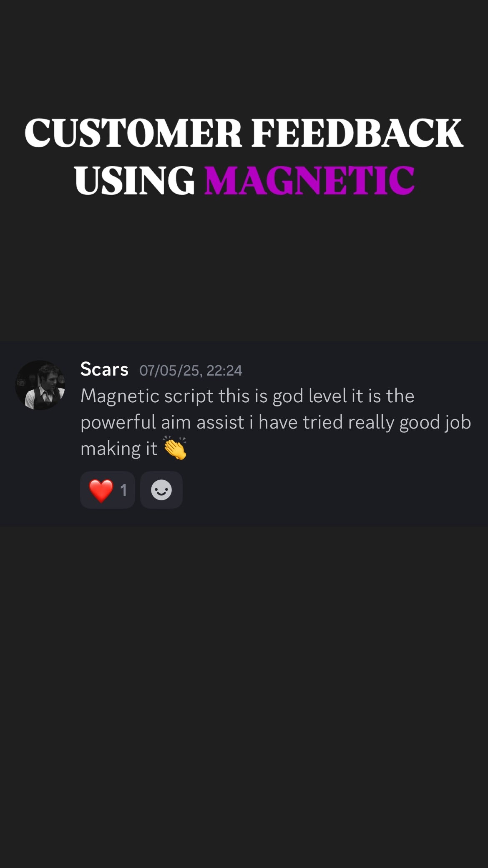Click the CUSTOMER FEEDBACK title text
Image resolution: width=488 pixels, height=868 pixels.
(244, 133)
